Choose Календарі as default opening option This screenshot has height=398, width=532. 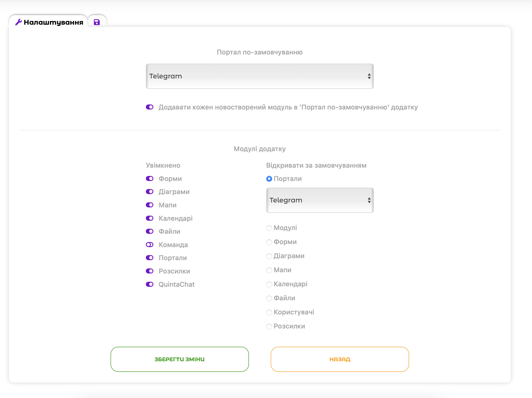(x=269, y=284)
